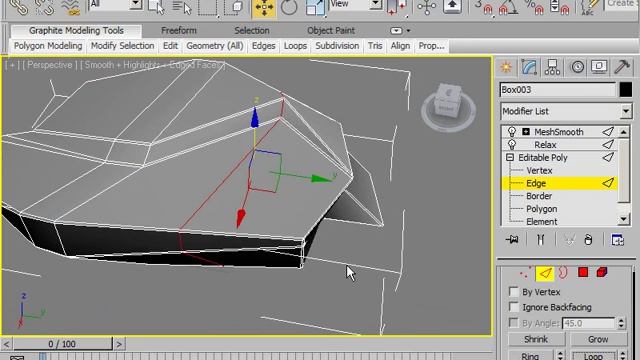Click modifier stack scroll down arrow

click(624, 220)
